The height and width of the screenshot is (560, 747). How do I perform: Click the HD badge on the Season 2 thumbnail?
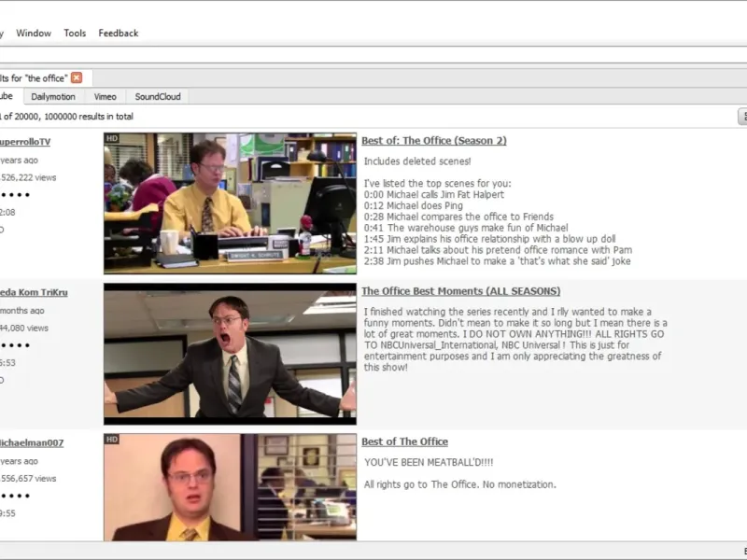click(112, 138)
